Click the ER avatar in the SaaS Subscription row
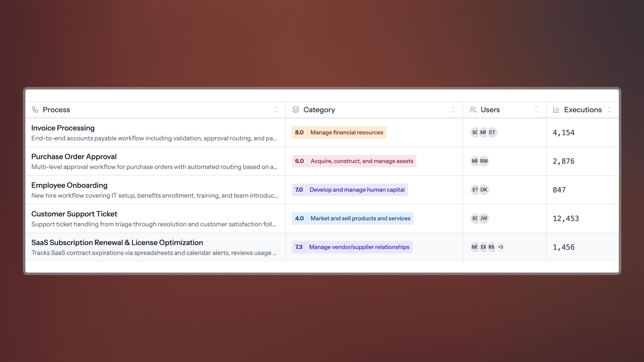 [483, 247]
